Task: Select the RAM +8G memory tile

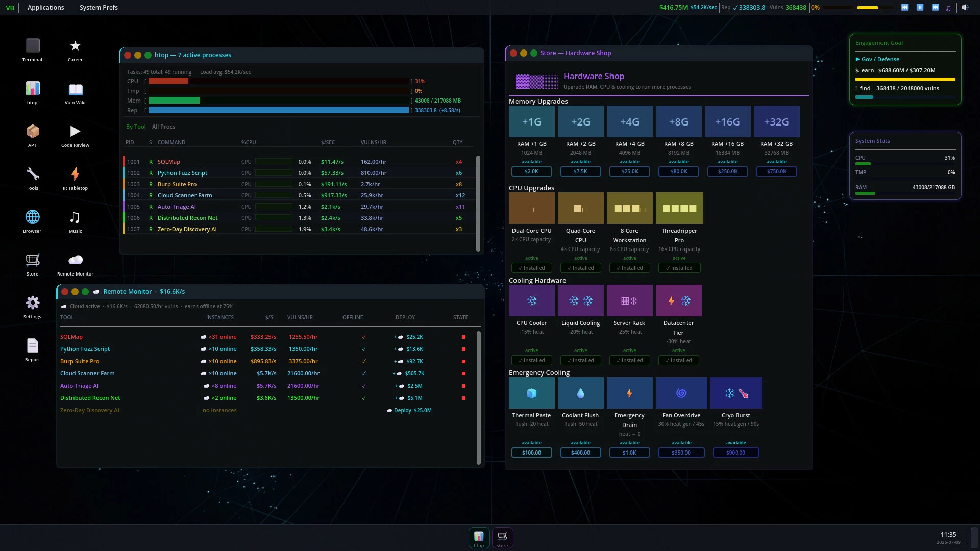Action: pyautogui.click(x=678, y=121)
